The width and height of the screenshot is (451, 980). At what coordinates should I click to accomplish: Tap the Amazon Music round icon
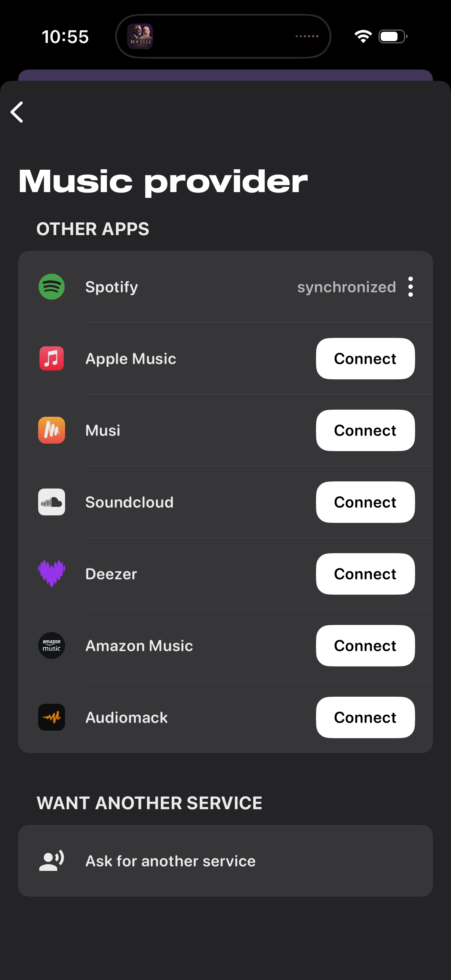pyautogui.click(x=51, y=645)
